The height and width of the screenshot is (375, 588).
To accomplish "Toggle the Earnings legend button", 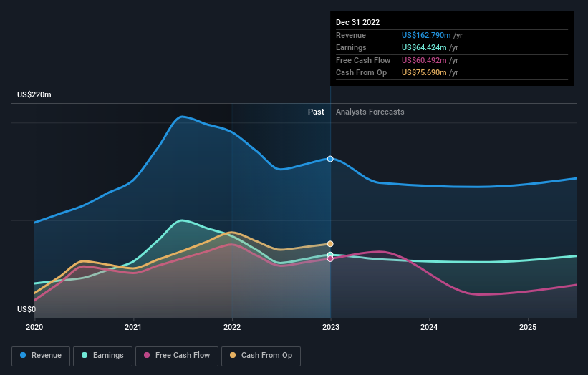I will [x=102, y=356].
